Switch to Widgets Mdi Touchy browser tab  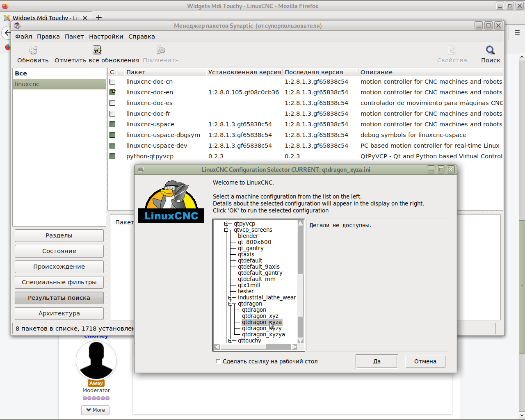[46, 18]
